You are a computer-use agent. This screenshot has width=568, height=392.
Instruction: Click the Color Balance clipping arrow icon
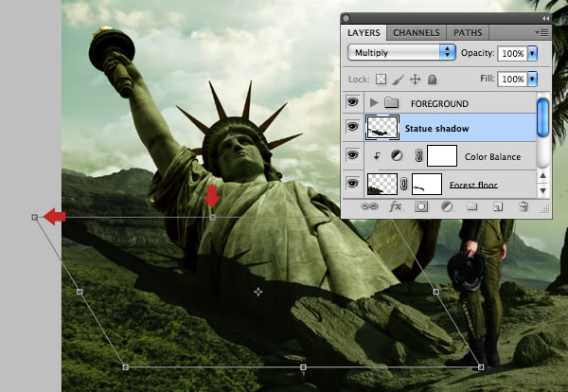pos(377,156)
